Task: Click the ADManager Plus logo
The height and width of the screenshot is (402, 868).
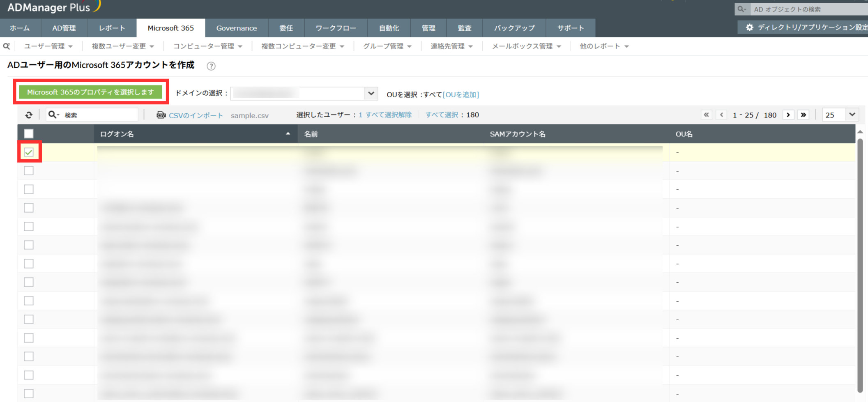Action: pos(54,7)
